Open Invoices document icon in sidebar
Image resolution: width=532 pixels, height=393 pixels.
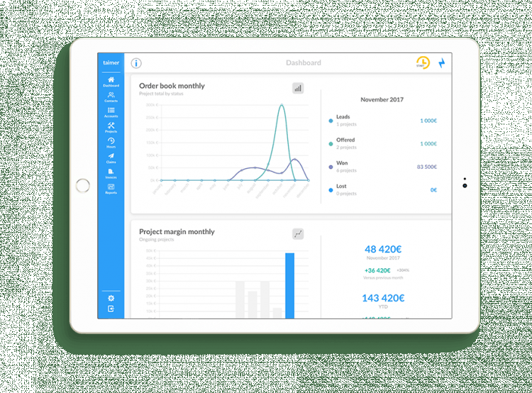(x=111, y=173)
